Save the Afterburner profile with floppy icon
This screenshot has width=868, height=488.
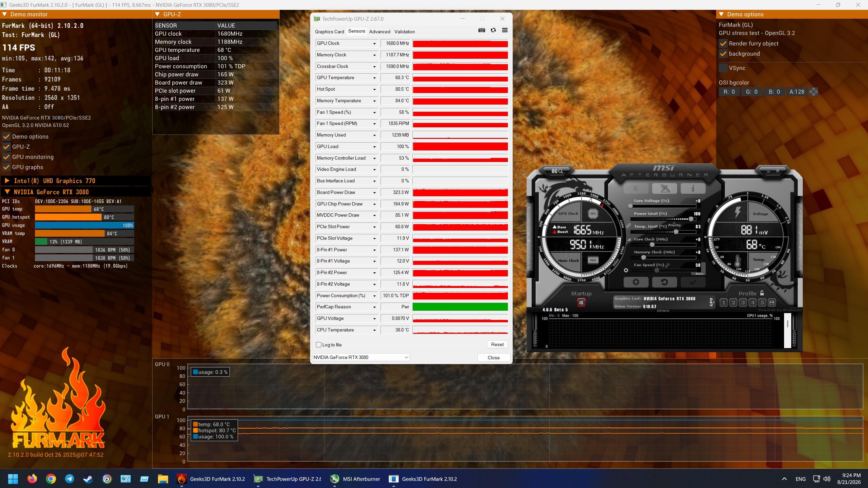click(x=772, y=303)
